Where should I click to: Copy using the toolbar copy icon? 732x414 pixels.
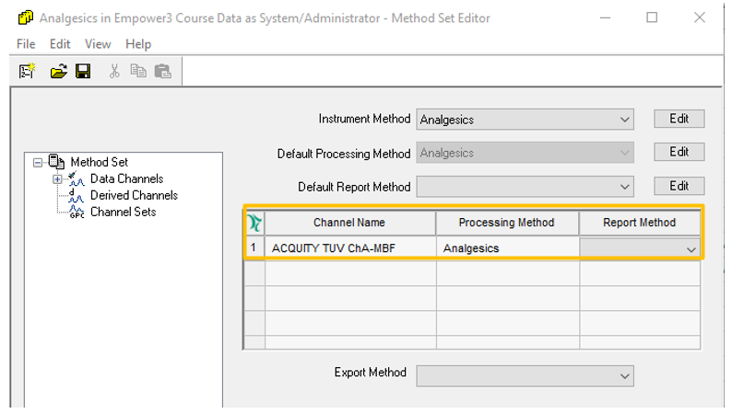[138, 71]
